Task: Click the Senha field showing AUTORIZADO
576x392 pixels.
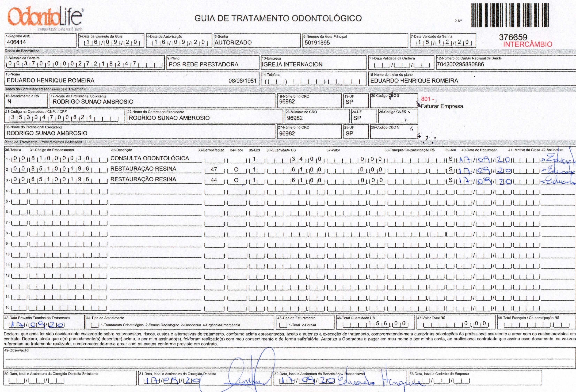Action: [233, 42]
